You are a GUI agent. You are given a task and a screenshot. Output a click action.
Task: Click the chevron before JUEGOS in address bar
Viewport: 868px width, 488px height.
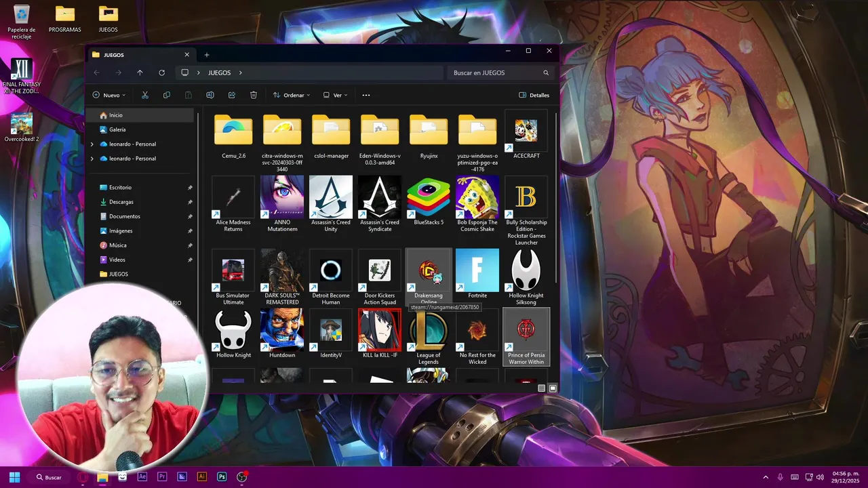pyautogui.click(x=198, y=73)
